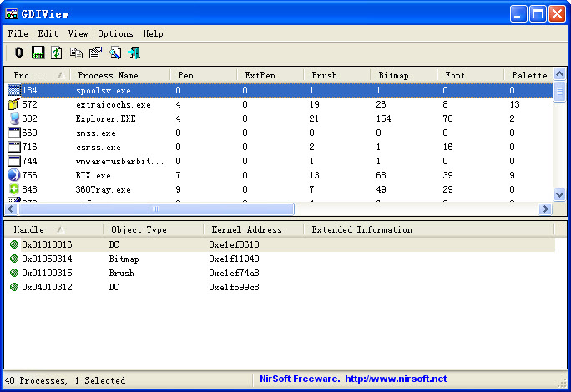Viewport: 571px width, 392px height.
Task: Click the process list scroll-down arrow
Action: click(559, 195)
